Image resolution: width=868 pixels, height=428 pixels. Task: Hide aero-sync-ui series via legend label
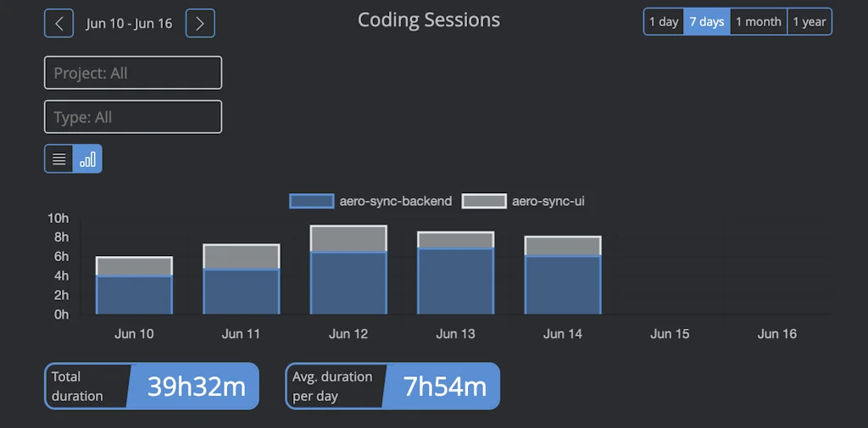(548, 202)
